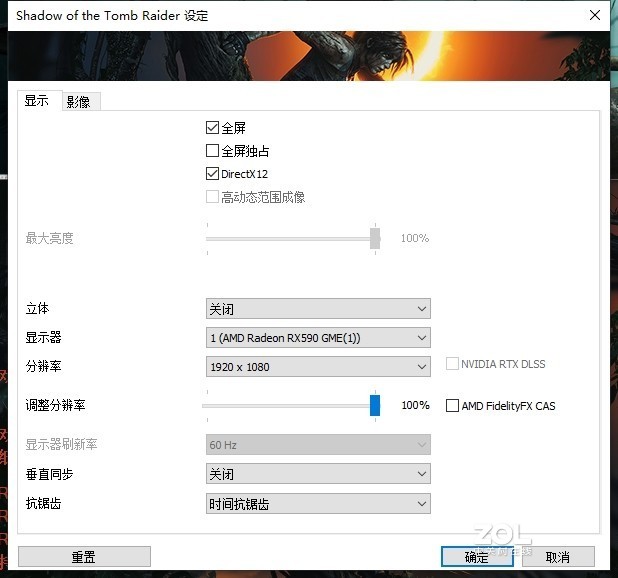Screen dimensions: 618x578
Task: Click the 显示器刷新率 60 Hz dropdown
Action: point(318,445)
